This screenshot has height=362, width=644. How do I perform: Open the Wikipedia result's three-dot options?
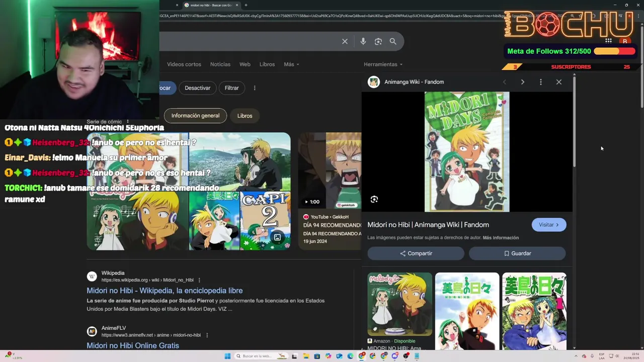click(199, 280)
